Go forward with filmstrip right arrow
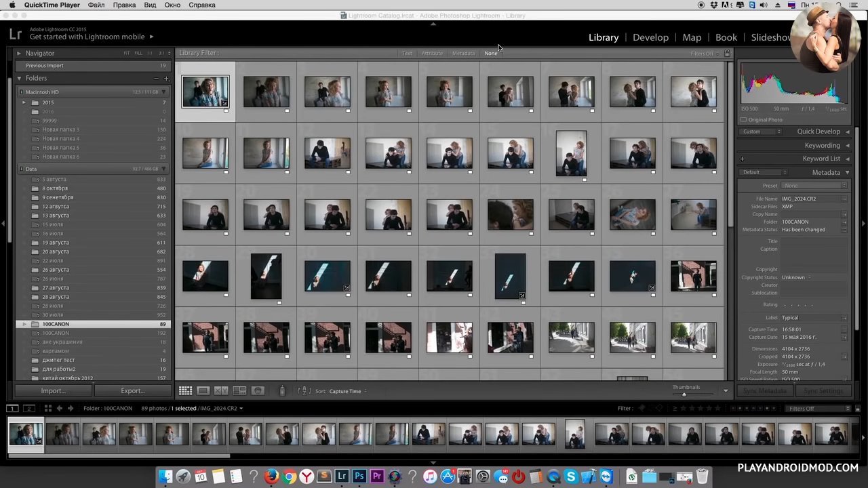Screen dimensions: 868x488 tap(70, 409)
